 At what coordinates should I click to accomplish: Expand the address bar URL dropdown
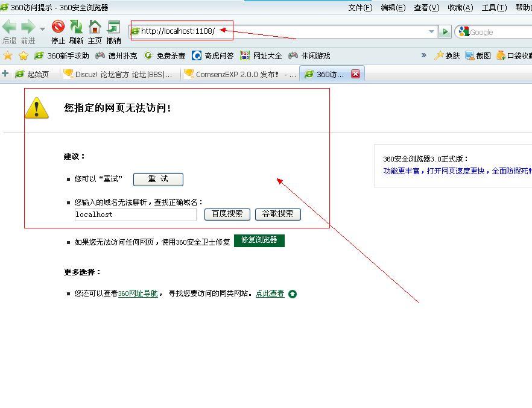431,31
